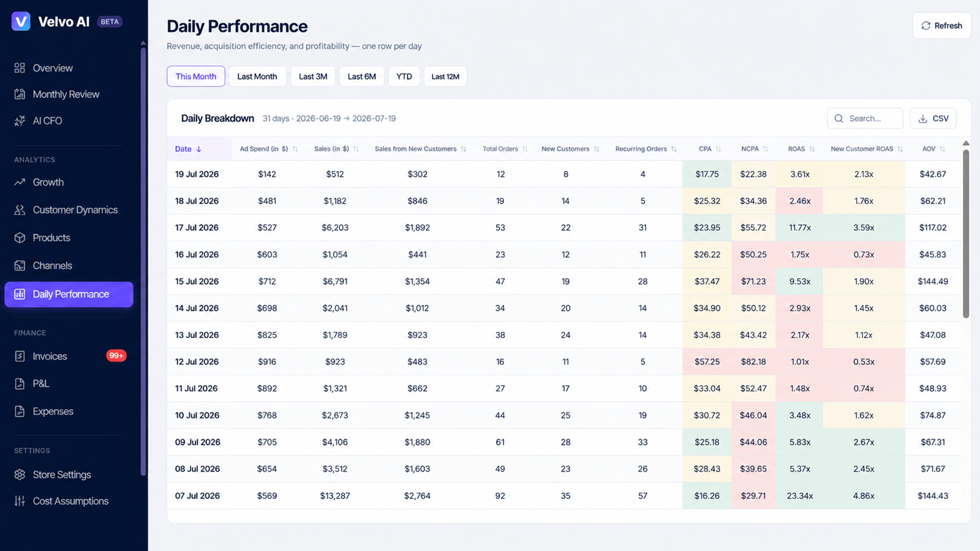
Task: Select the Products box icon
Action: 20,238
